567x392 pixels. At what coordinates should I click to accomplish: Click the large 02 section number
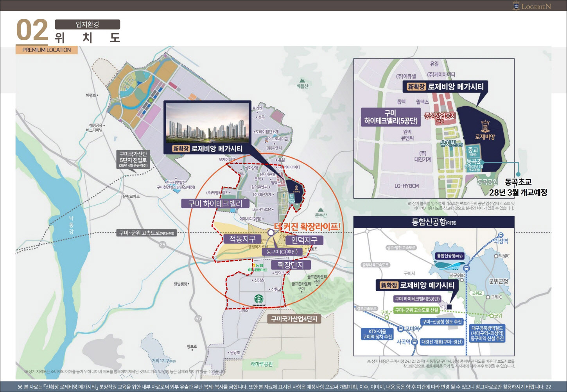click(x=32, y=30)
